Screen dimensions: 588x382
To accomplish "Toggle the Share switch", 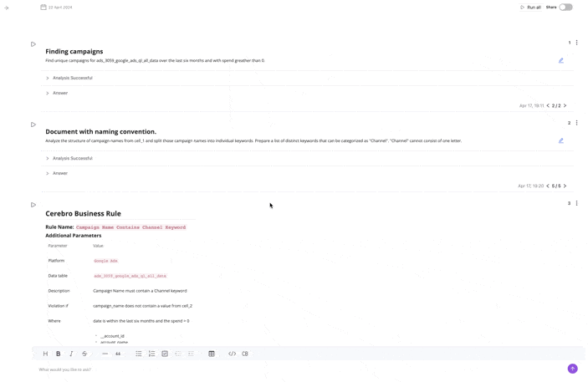I will [566, 8].
